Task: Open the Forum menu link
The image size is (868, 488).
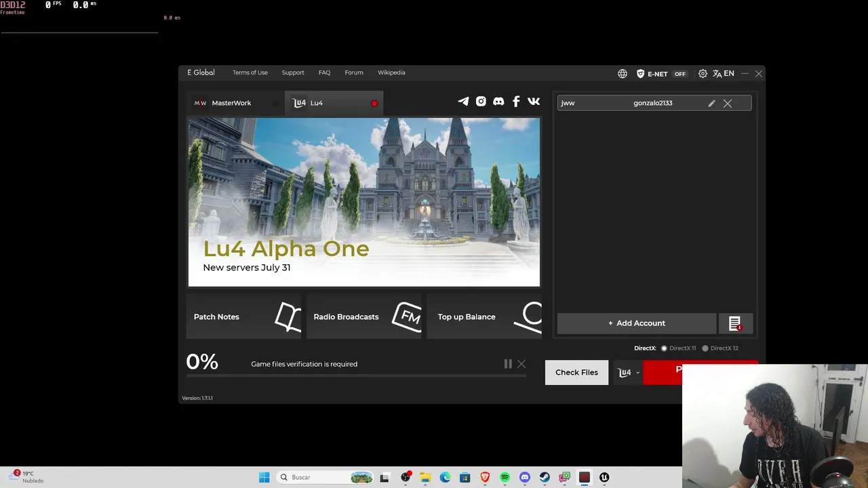Action: pyautogui.click(x=354, y=73)
